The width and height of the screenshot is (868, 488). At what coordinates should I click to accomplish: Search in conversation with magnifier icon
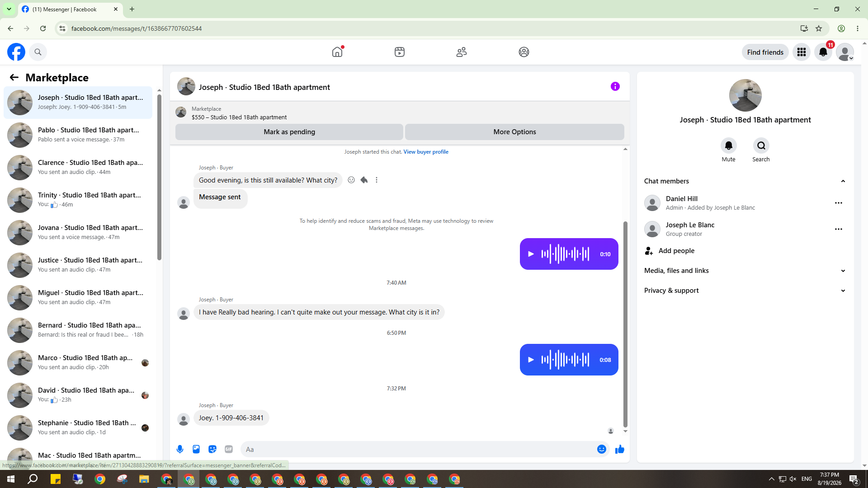[x=761, y=145]
